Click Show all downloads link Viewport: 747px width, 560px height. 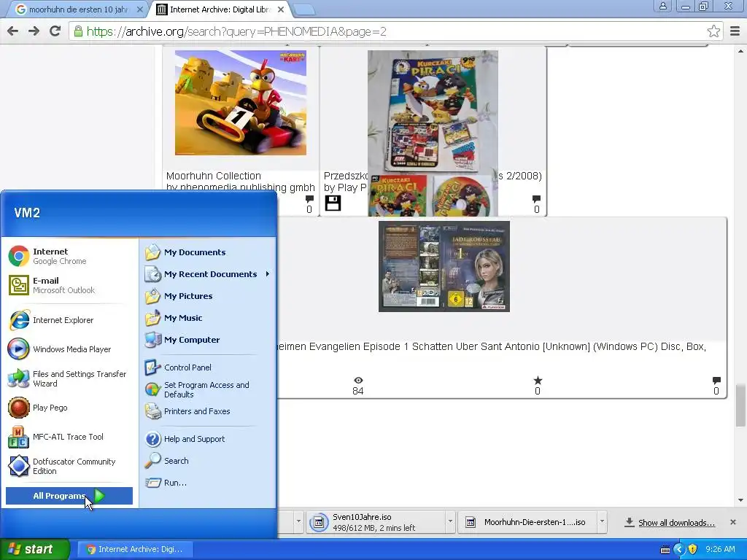pyautogui.click(x=676, y=522)
